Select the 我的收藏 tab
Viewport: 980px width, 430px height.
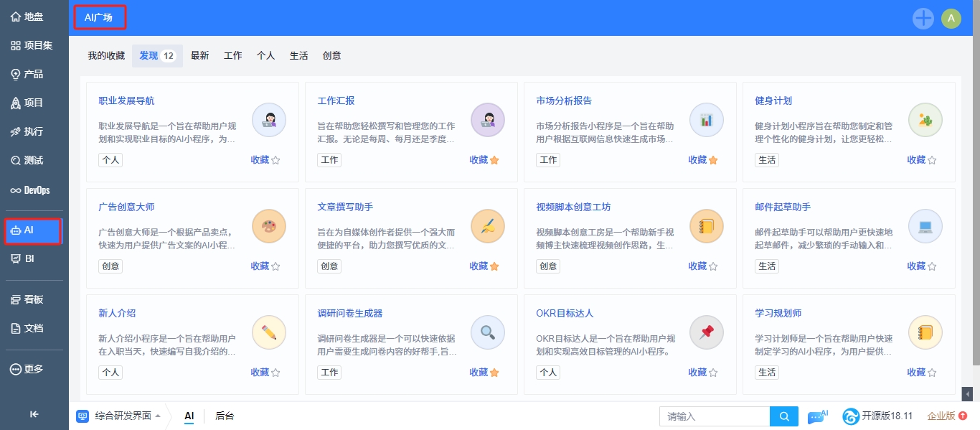[x=106, y=55]
